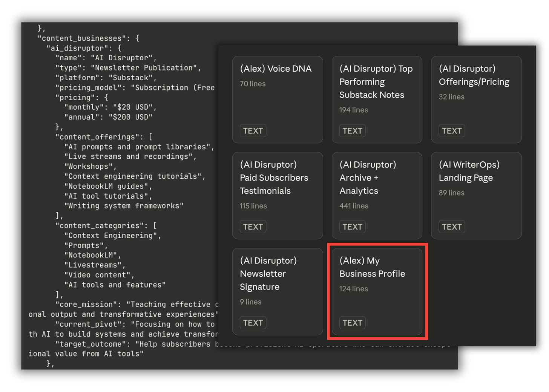Click TEXT badge on My Business Profile card
Image resolution: width=549 pixels, height=392 pixels.
tap(352, 323)
